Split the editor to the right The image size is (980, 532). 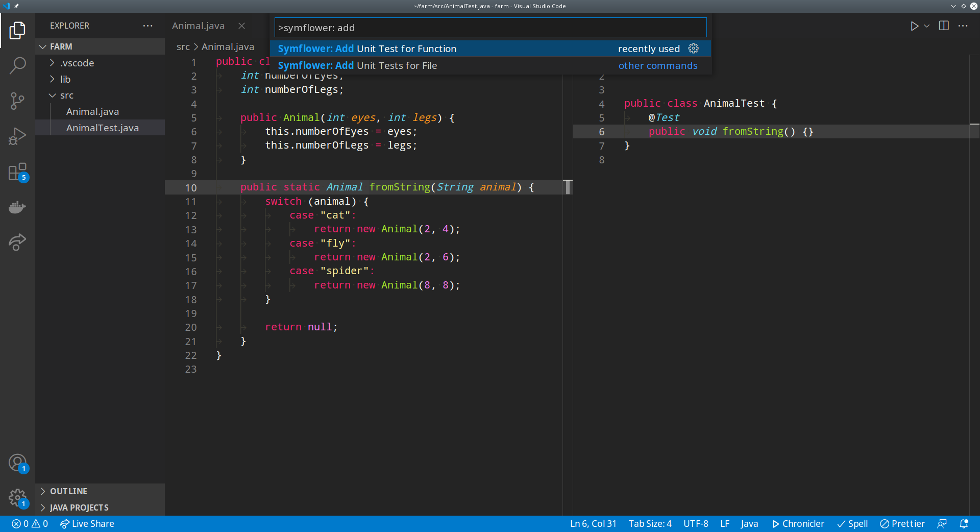click(944, 26)
